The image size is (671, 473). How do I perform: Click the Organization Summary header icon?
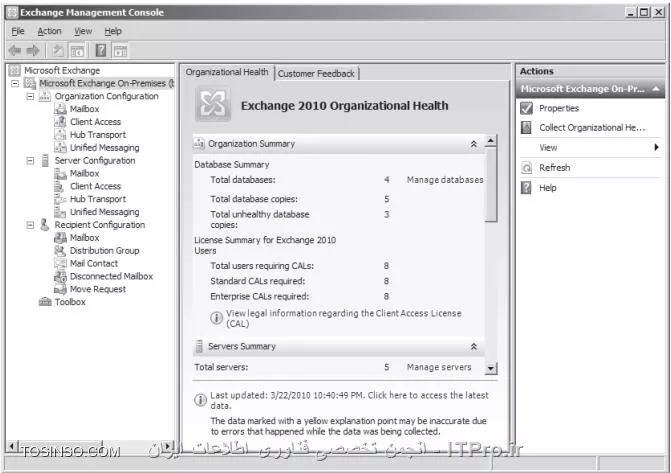tap(199, 144)
